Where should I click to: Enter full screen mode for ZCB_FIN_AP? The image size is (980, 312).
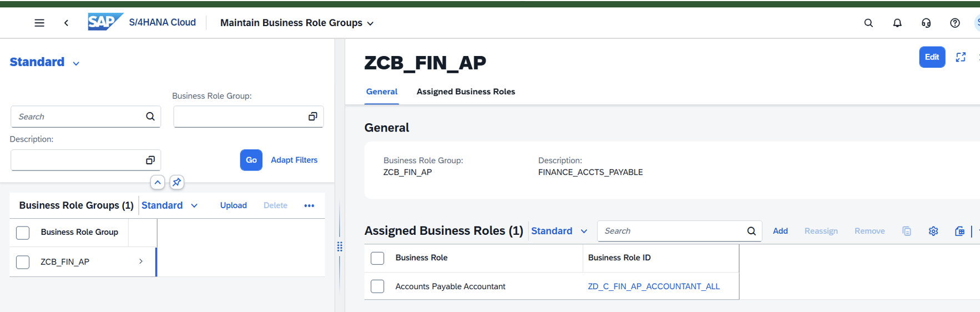tap(961, 57)
